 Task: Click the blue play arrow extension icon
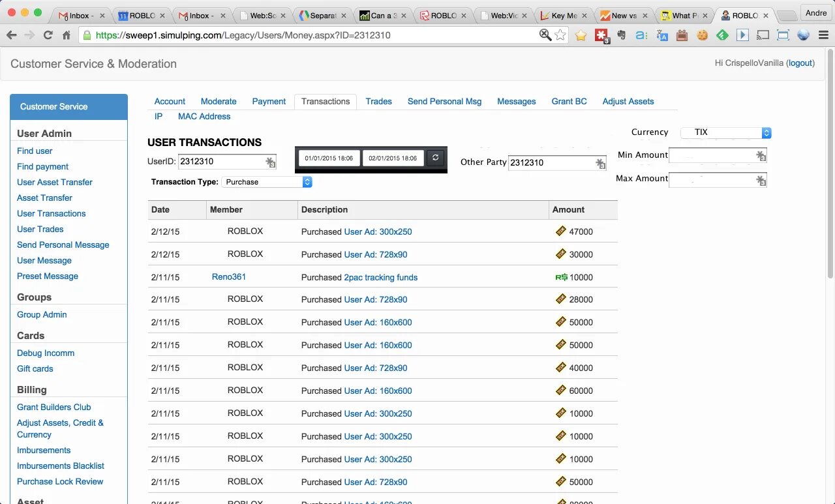(x=742, y=35)
